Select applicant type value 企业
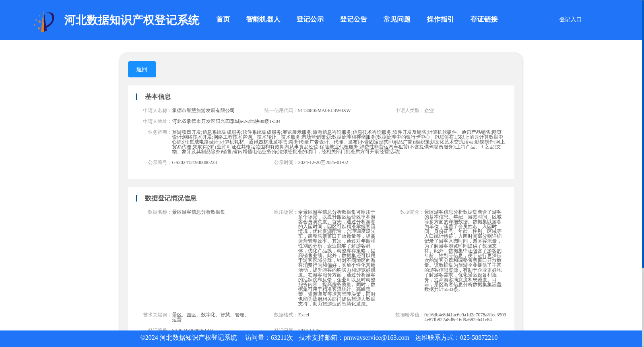This screenshot has height=347, width=644. coord(429,110)
